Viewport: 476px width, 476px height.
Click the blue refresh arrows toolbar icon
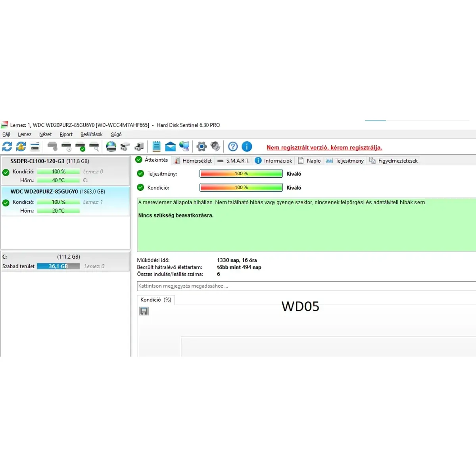[x=7, y=146]
